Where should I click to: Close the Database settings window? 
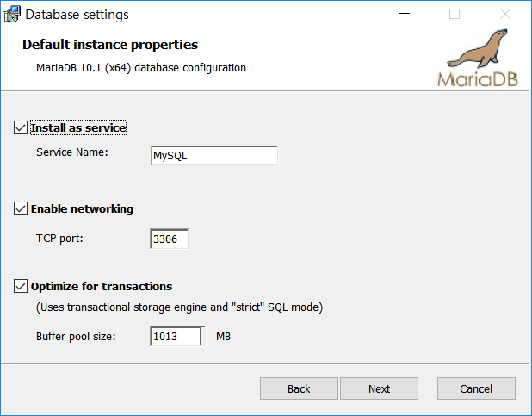pyautogui.click(x=505, y=14)
